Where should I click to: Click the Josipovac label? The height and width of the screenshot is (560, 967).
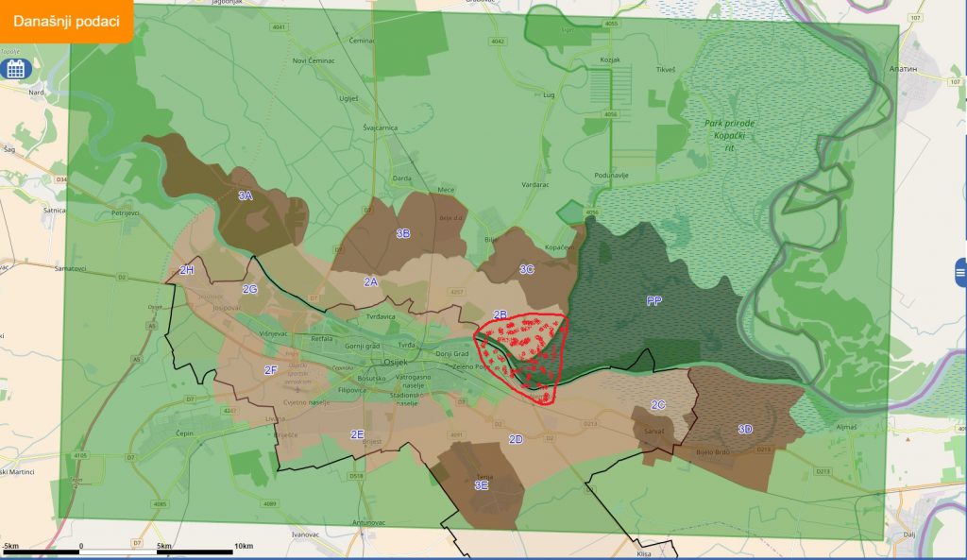pyautogui.click(x=227, y=307)
